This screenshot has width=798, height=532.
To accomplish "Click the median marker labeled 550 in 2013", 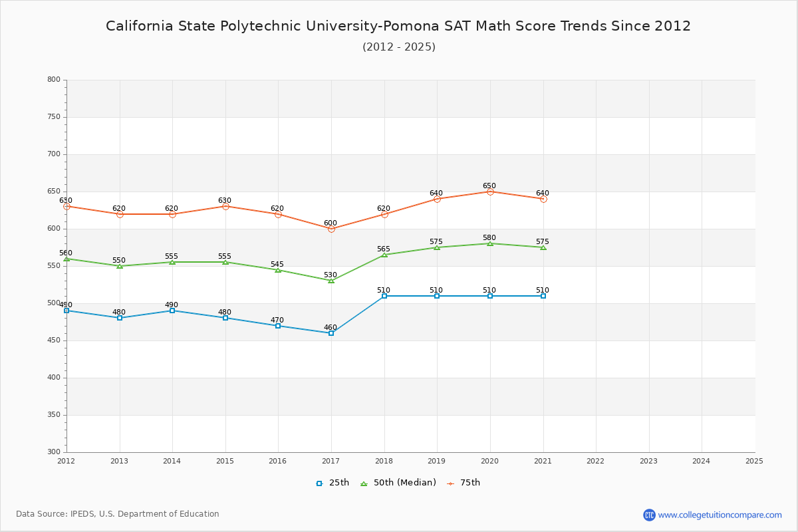I will point(120,266).
